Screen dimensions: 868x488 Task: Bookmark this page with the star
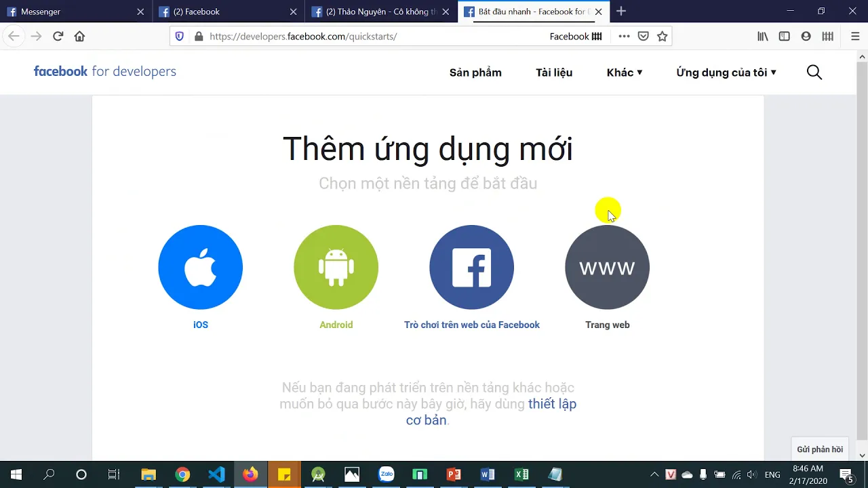tap(663, 37)
